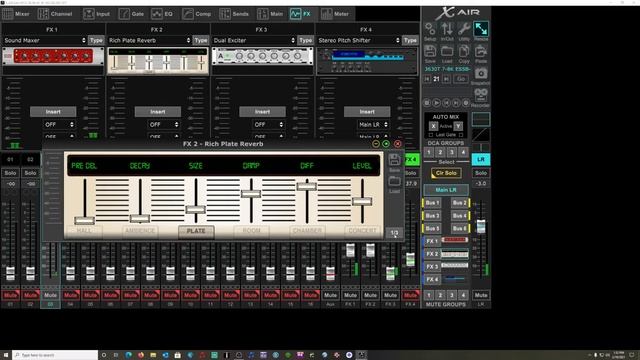Open FX 2 insert source OFF dropdown
The width and height of the screenshot is (640, 360).
(x=164, y=124)
